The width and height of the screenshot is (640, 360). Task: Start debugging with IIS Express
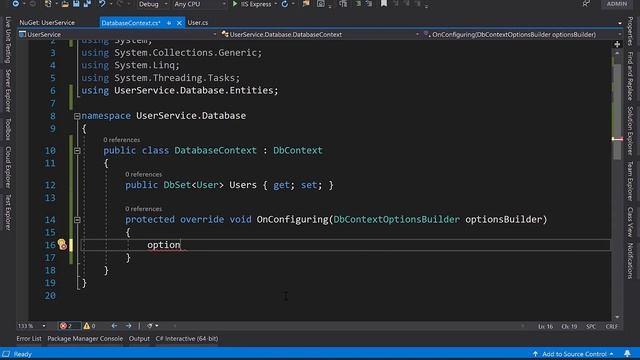(x=252, y=4)
